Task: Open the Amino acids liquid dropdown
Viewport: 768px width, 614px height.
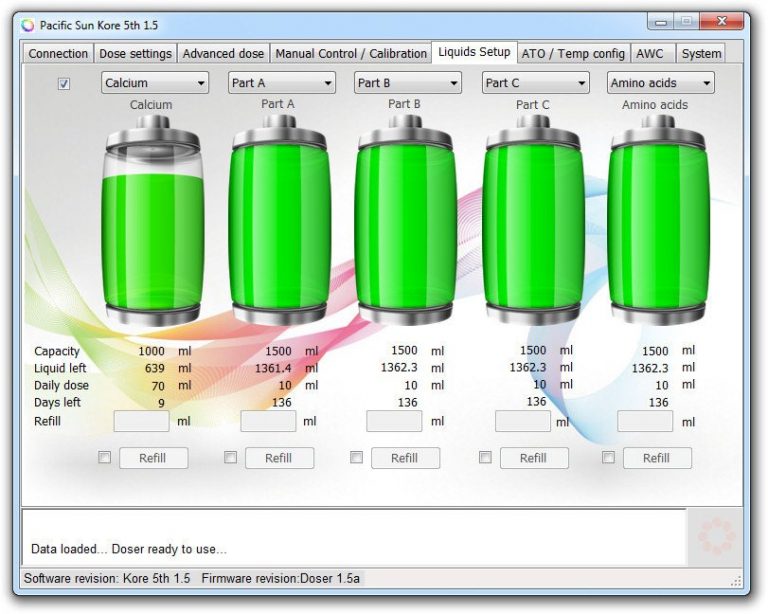Action: [660, 83]
